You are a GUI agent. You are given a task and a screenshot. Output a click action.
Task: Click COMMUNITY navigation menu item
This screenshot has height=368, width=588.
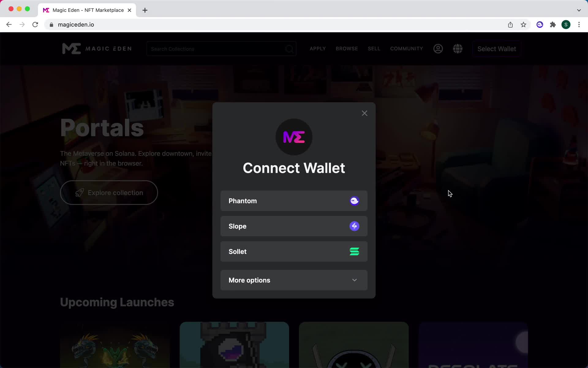[x=407, y=48]
